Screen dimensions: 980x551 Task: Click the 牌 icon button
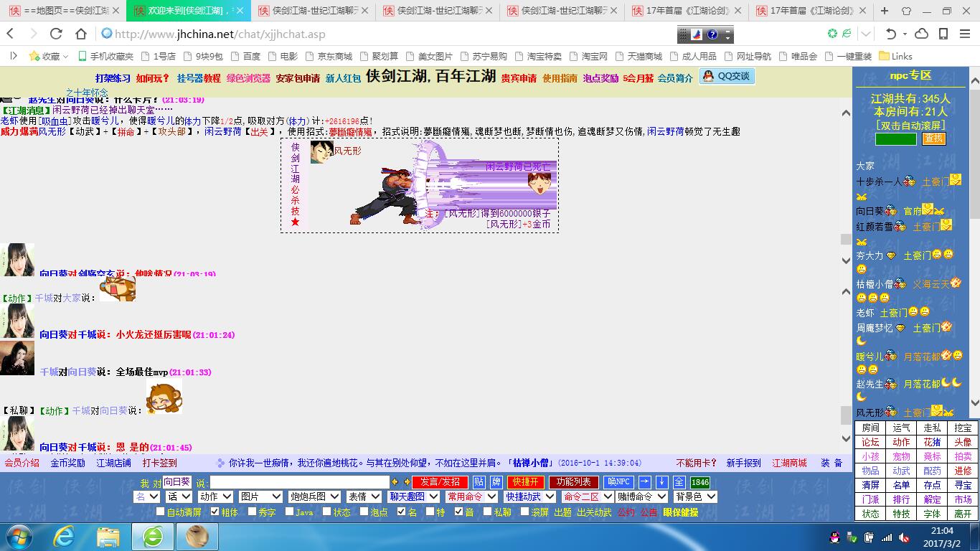coord(496,482)
